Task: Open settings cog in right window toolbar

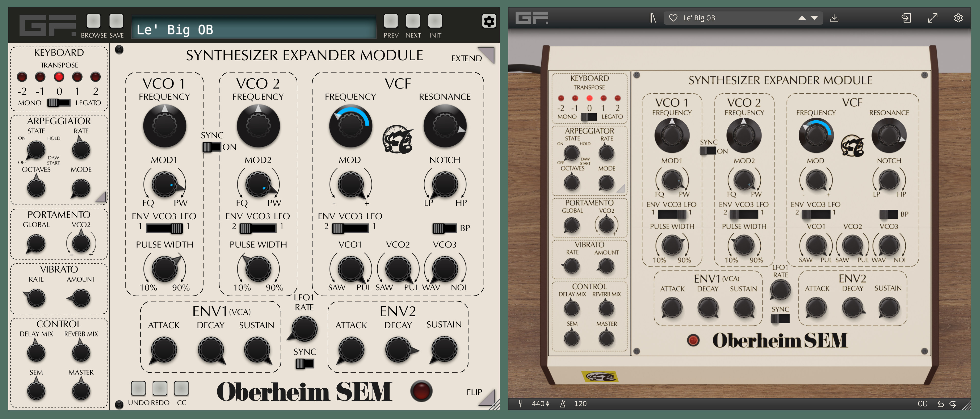Action: [x=958, y=18]
